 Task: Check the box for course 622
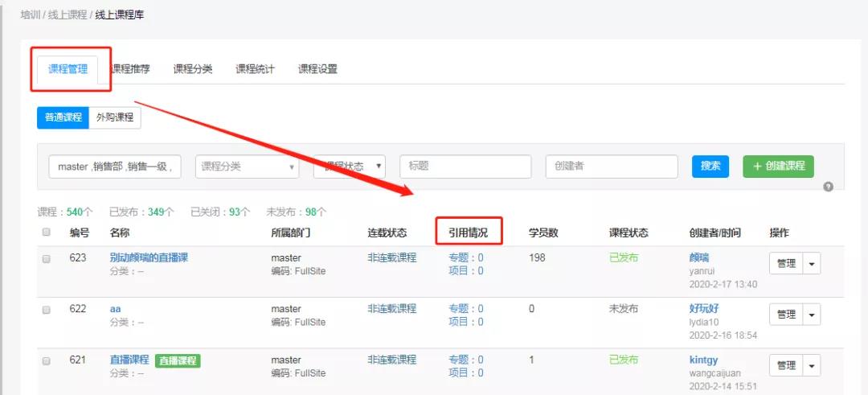pos(47,310)
